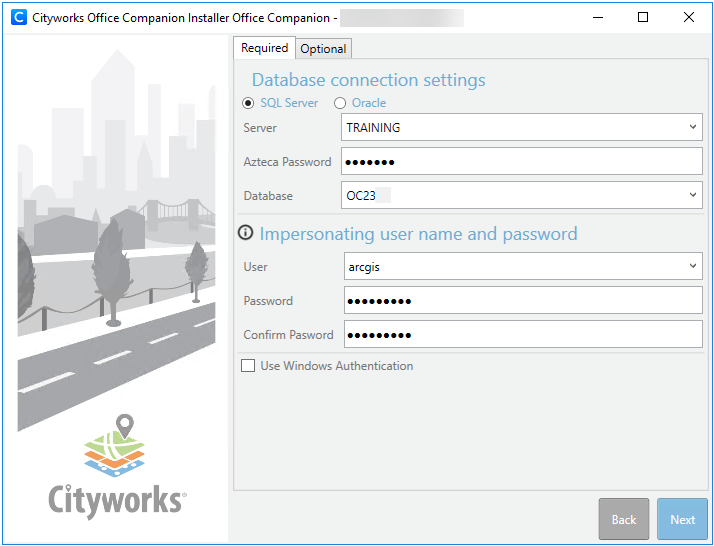Click the Next button
The image size is (714, 546).
[x=682, y=519]
